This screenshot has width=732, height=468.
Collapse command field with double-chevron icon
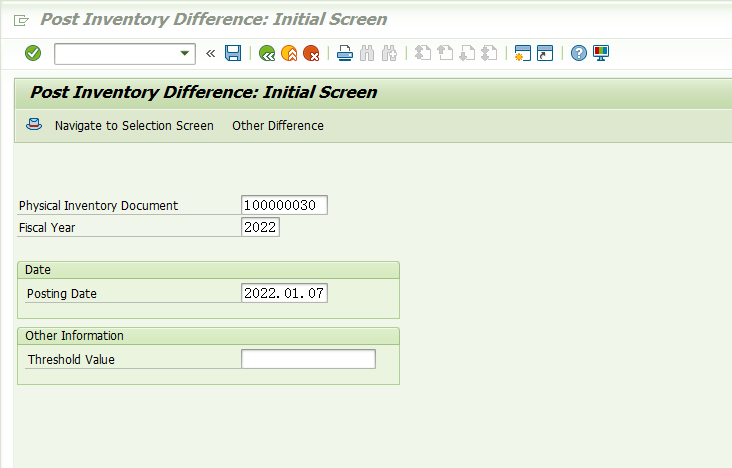click(211, 54)
